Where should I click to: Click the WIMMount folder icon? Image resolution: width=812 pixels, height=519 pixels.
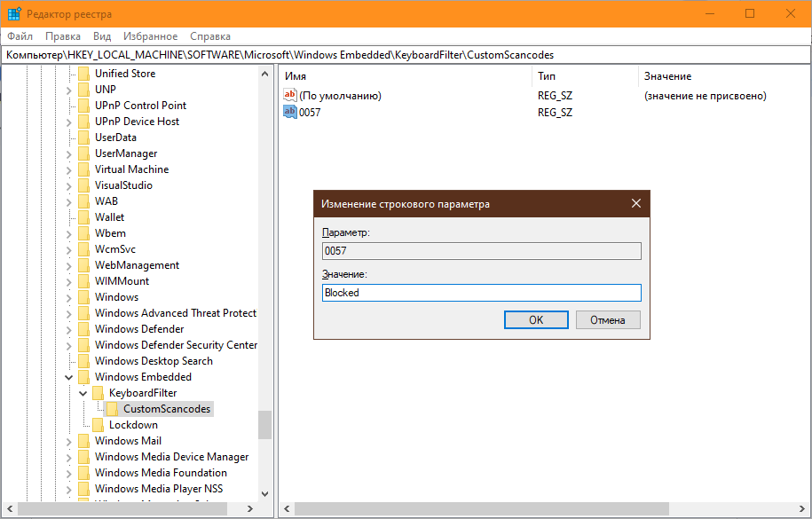click(x=83, y=281)
